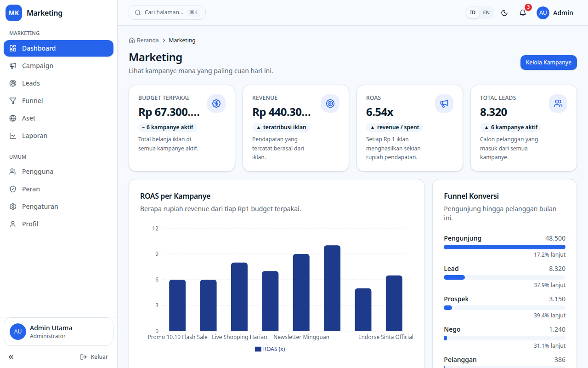Viewport: 588px width, 368px height.
Task: Click the Lead progress bar in the funnel
Action: (504, 277)
